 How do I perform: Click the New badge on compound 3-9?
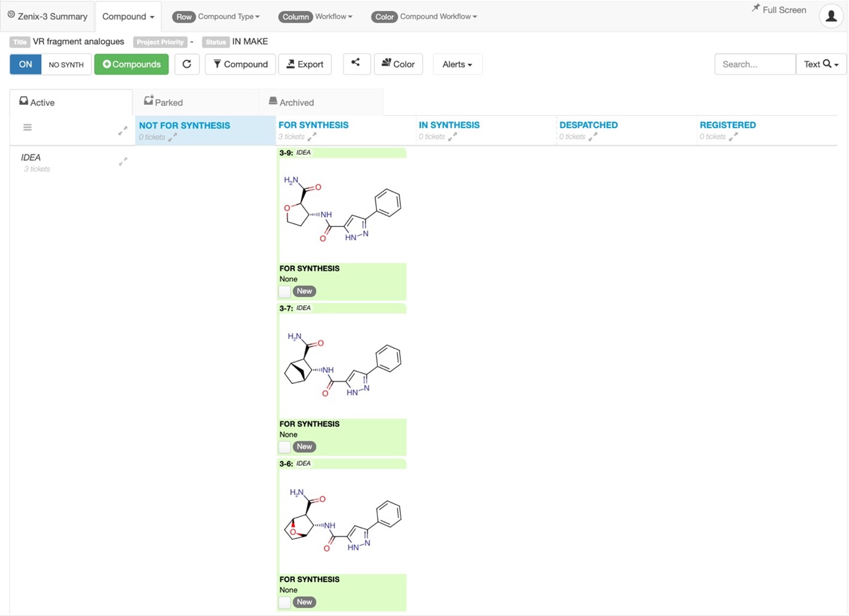304,291
